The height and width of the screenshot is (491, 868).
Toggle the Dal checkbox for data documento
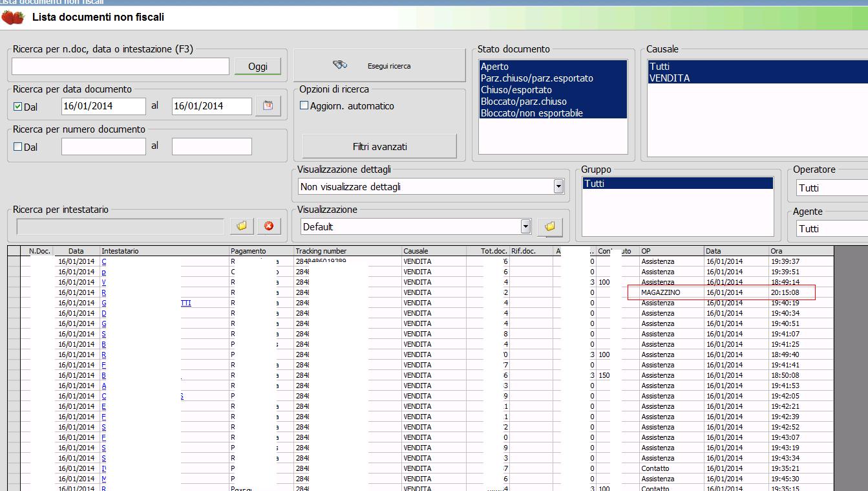pos(18,107)
